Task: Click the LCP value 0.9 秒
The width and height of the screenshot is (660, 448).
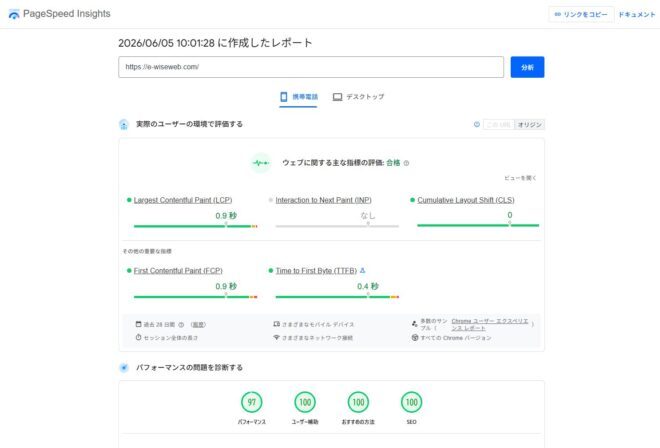Action: [x=226, y=216]
